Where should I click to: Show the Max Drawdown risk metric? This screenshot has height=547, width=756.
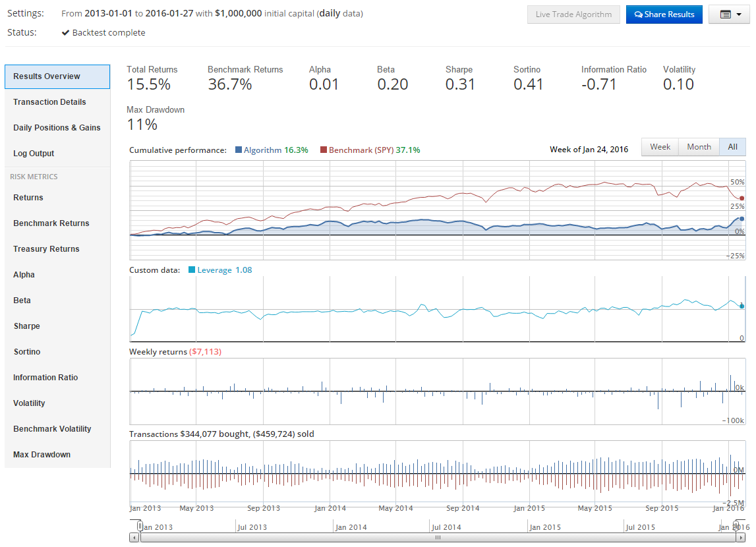(42, 455)
